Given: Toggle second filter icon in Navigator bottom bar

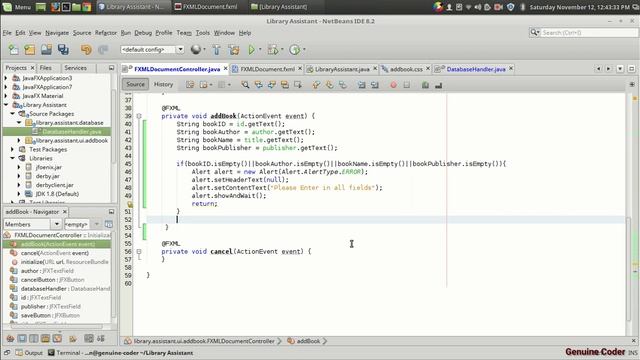Looking at the screenshot, I should pos(22,338).
